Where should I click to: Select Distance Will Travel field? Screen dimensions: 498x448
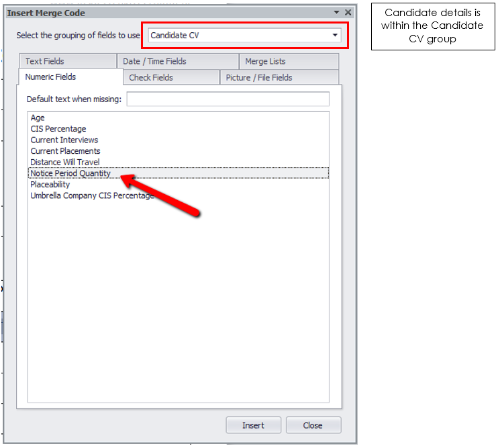[64, 162]
